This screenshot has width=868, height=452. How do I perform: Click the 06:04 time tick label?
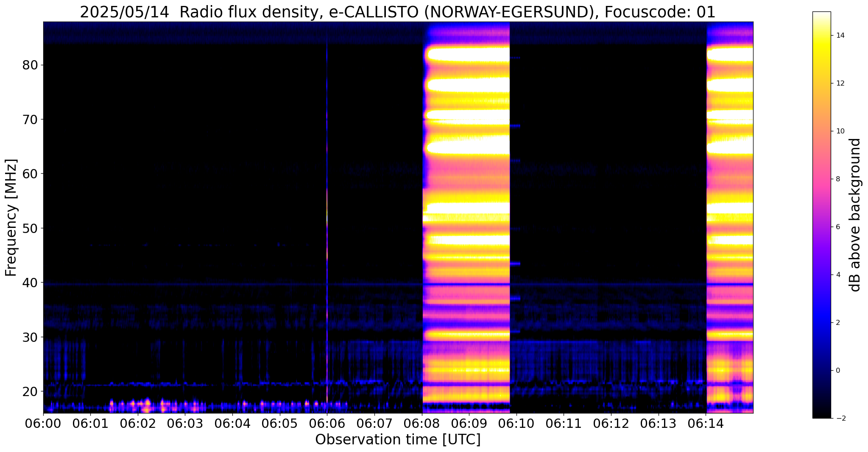(232, 424)
